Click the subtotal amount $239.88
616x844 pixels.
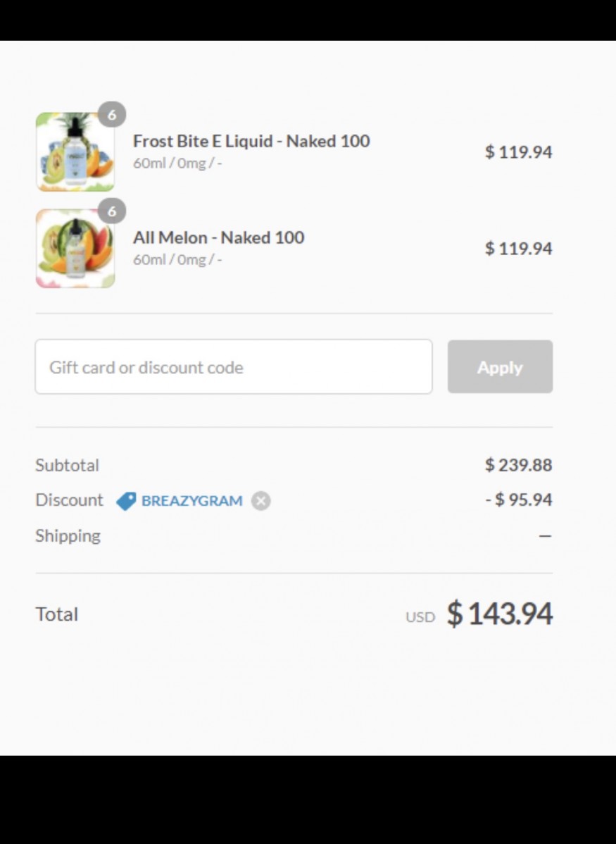pos(518,465)
